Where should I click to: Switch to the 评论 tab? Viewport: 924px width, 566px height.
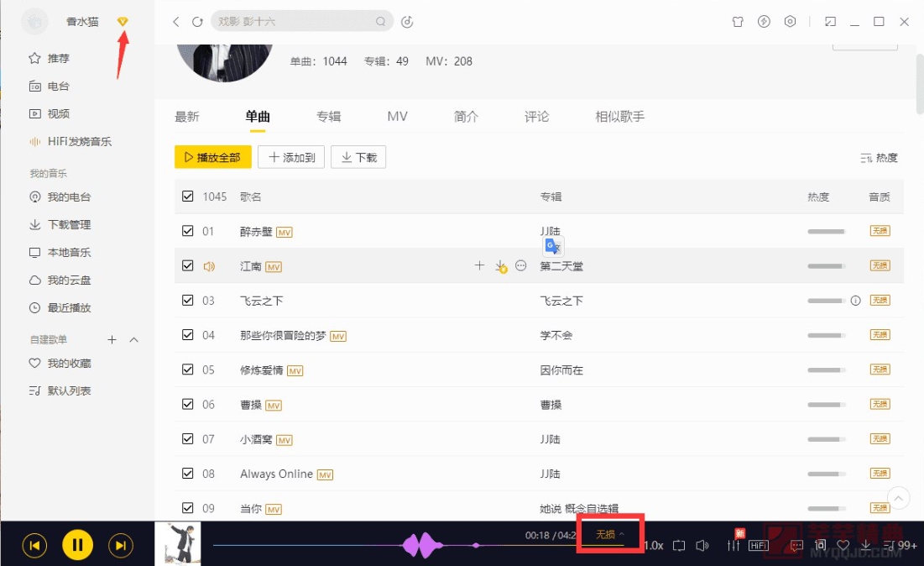pyautogui.click(x=536, y=117)
